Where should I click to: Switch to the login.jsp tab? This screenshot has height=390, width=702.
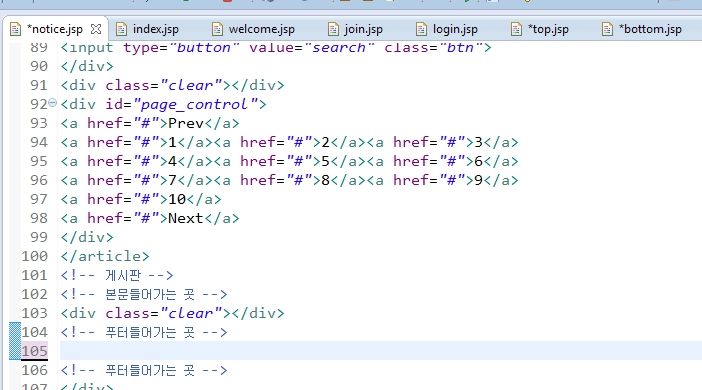point(455,29)
